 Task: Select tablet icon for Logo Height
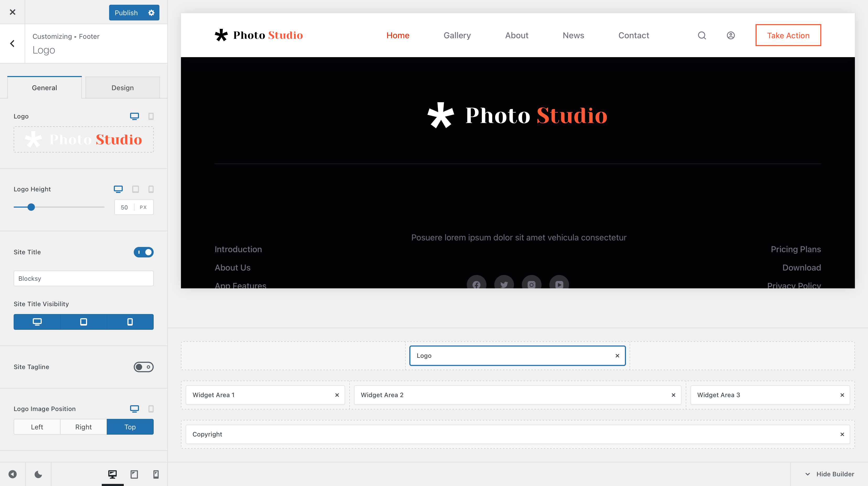pos(136,189)
